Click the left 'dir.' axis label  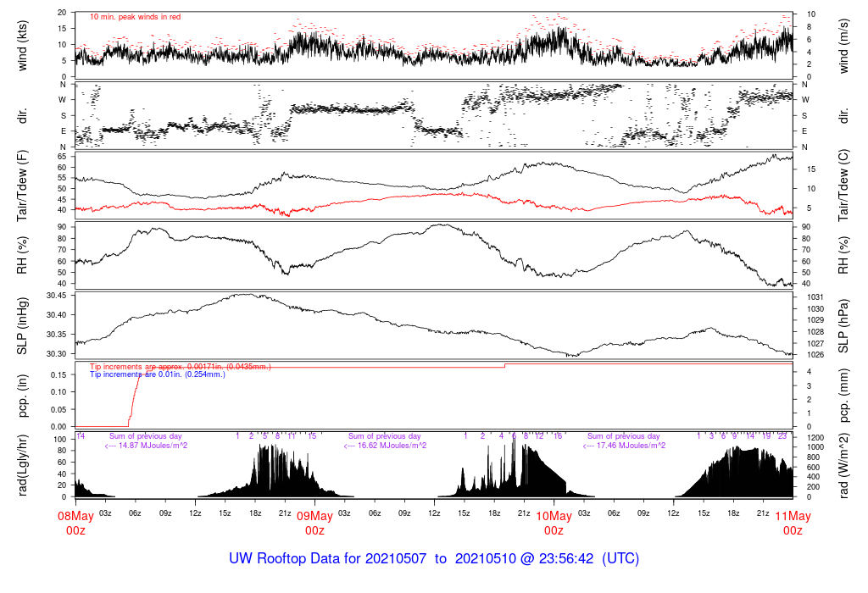[22, 116]
